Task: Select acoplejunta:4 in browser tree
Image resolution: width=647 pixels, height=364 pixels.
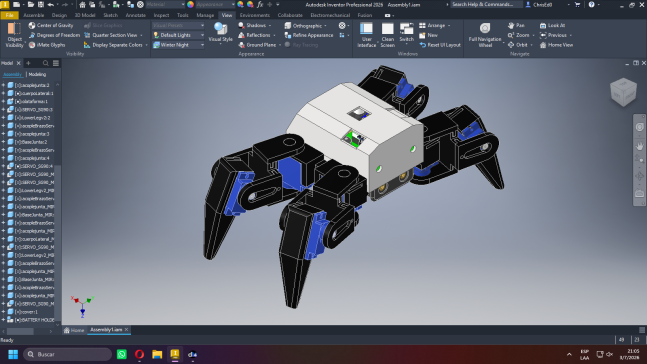Action: pos(32,158)
